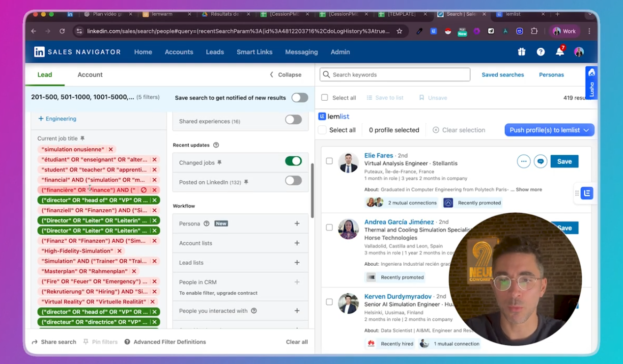The width and height of the screenshot is (623, 364).
Task: Click the Persona help icon
Action: pyautogui.click(x=206, y=224)
